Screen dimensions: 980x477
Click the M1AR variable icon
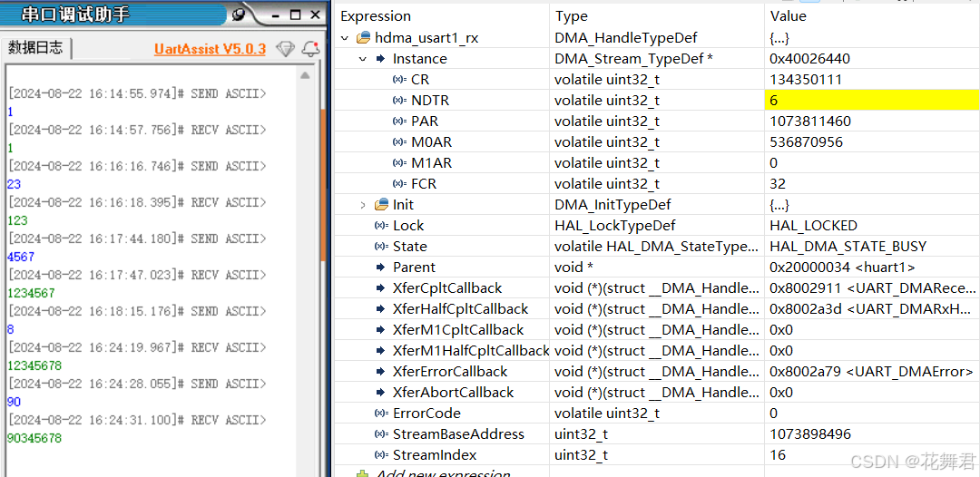400,163
